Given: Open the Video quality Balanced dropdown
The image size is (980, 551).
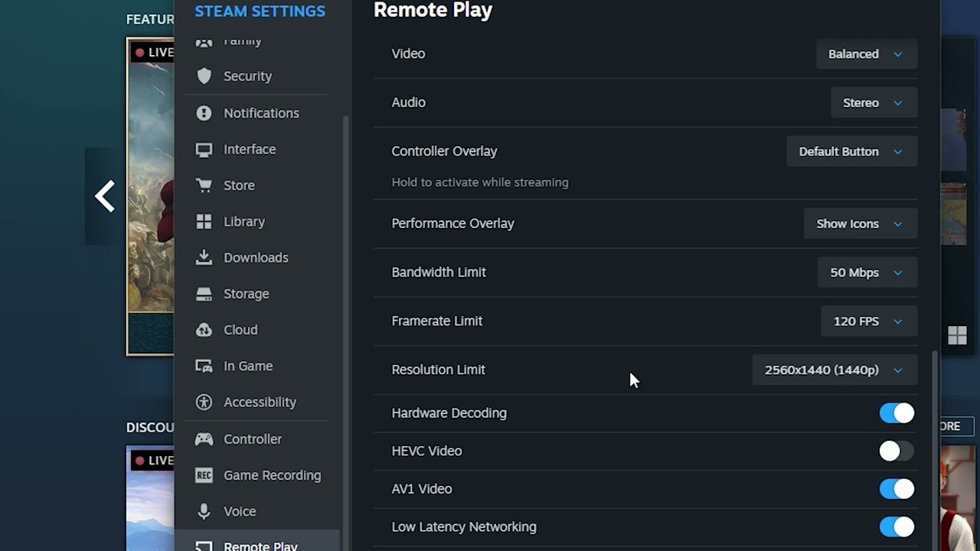Looking at the screenshot, I should [x=866, y=54].
